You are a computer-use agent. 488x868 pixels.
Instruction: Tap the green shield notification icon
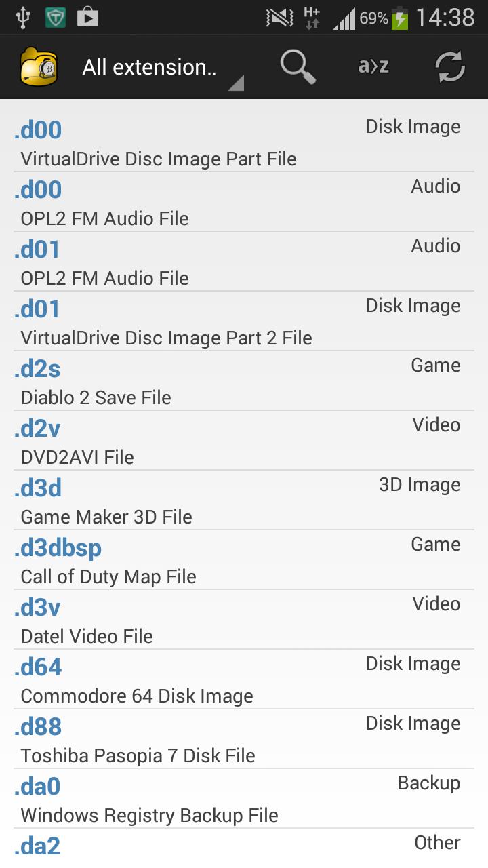(x=56, y=18)
